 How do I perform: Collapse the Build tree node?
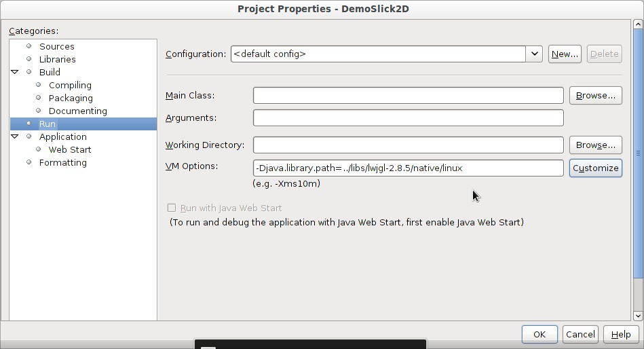pos(15,72)
